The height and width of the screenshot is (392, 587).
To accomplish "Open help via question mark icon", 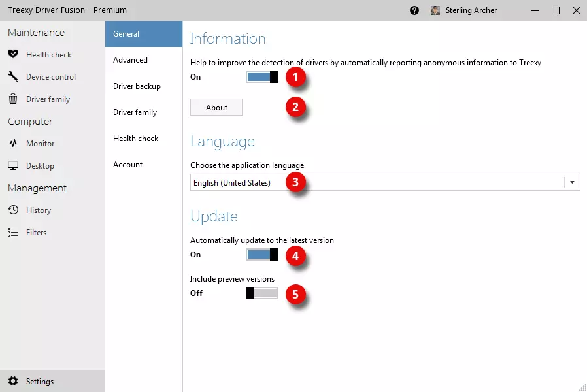I will [414, 10].
